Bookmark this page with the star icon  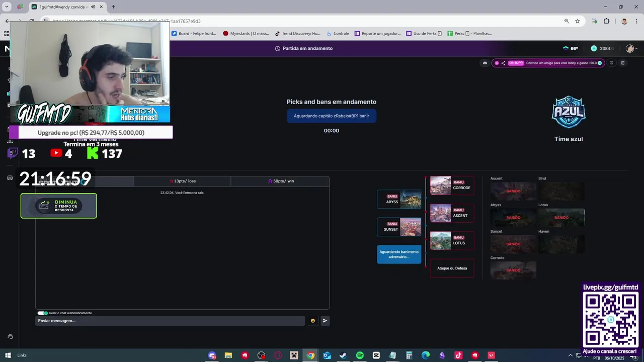[x=578, y=21]
